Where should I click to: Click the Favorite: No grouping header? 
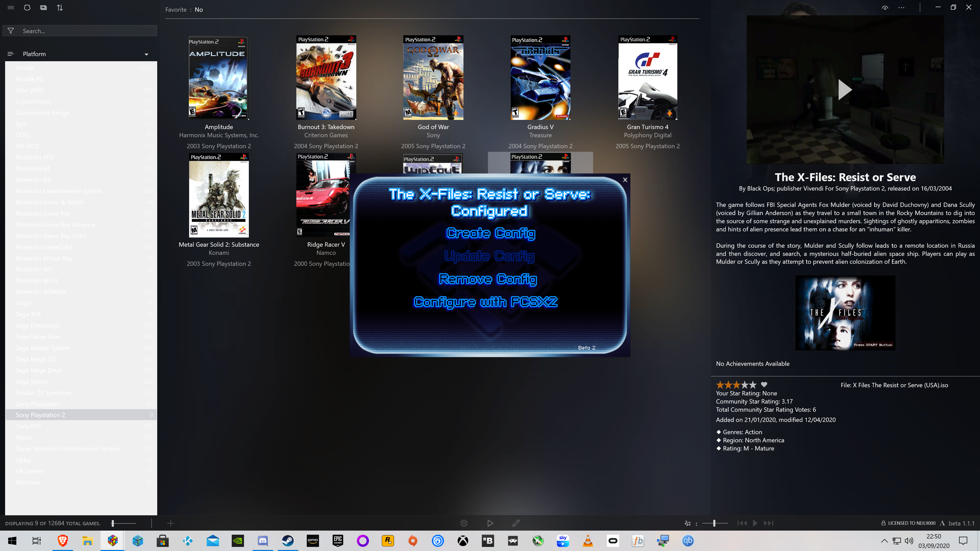point(184,9)
